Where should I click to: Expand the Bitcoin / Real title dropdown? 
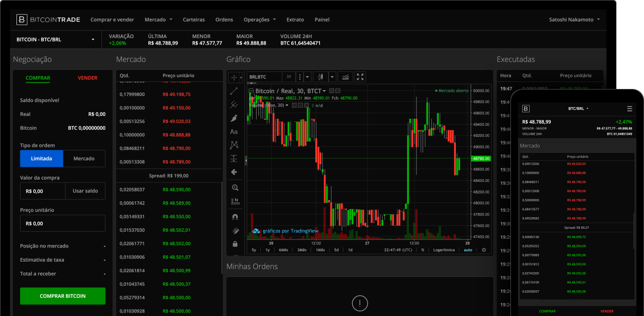pyautogui.click(x=325, y=91)
